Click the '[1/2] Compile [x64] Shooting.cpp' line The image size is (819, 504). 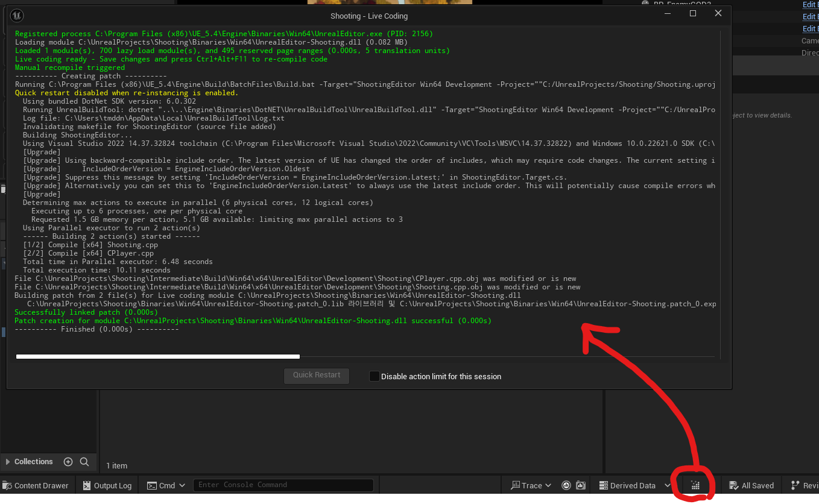tap(90, 245)
